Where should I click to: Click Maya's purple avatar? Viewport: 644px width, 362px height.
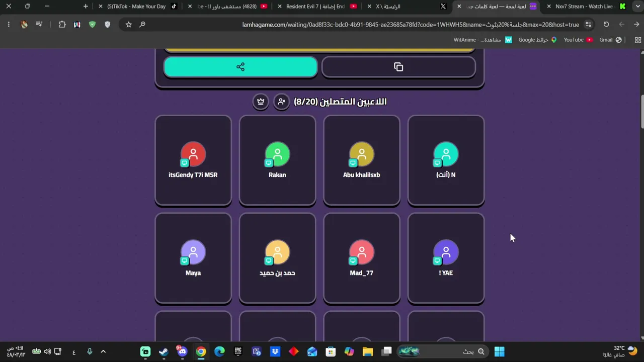(x=193, y=252)
